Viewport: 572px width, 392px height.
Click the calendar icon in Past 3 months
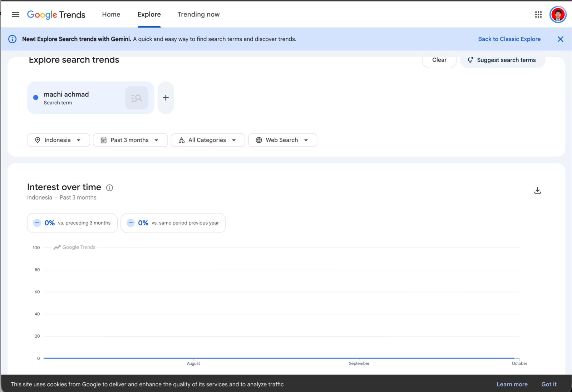[x=104, y=140]
